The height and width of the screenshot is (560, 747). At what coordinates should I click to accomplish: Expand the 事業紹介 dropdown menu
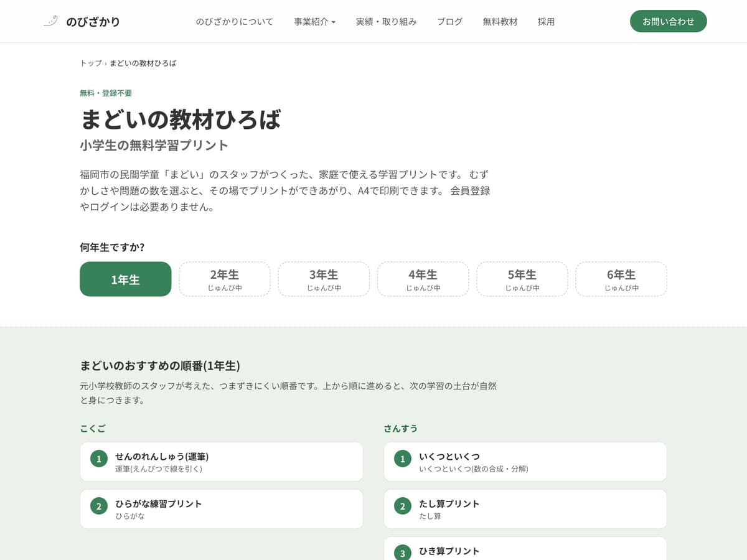314,21
